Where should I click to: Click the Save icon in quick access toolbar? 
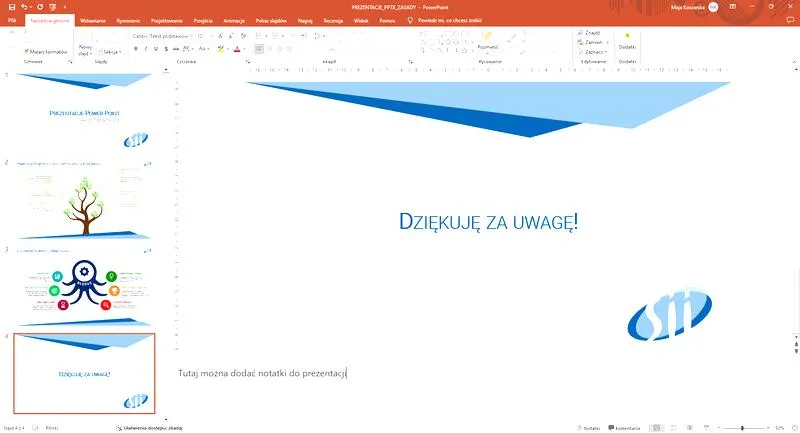coord(12,7)
